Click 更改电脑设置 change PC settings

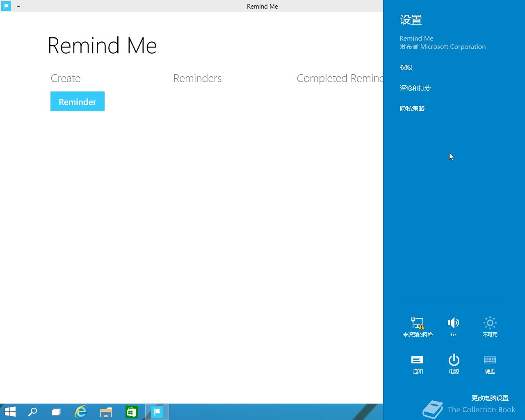490,398
